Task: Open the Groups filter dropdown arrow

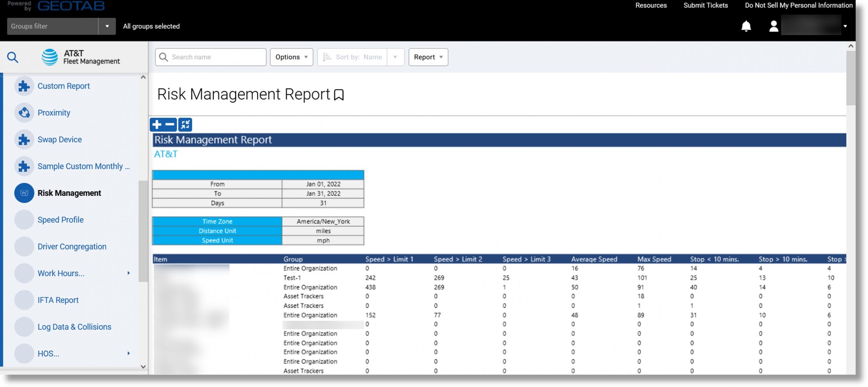Action: point(107,26)
